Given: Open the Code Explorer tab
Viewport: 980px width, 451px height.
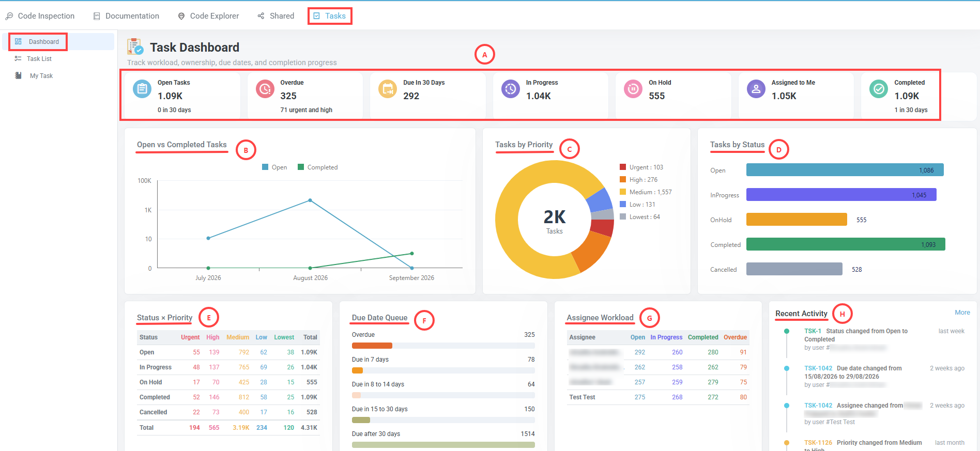Looking at the screenshot, I should 209,16.
